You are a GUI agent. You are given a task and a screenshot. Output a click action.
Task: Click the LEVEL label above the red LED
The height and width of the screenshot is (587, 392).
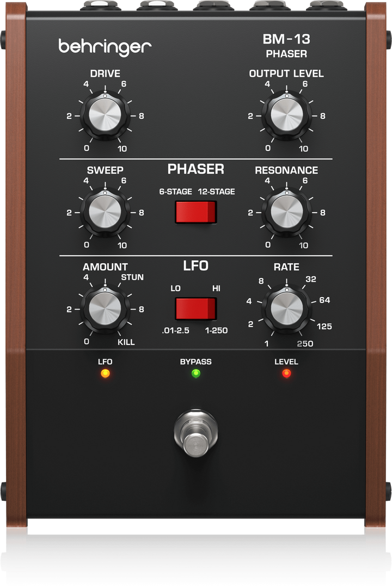(286, 362)
